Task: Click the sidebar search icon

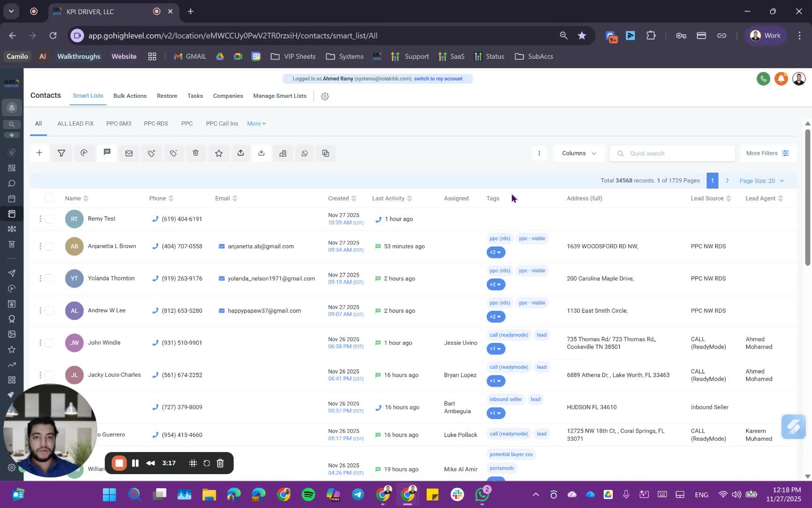Action: (x=12, y=124)
